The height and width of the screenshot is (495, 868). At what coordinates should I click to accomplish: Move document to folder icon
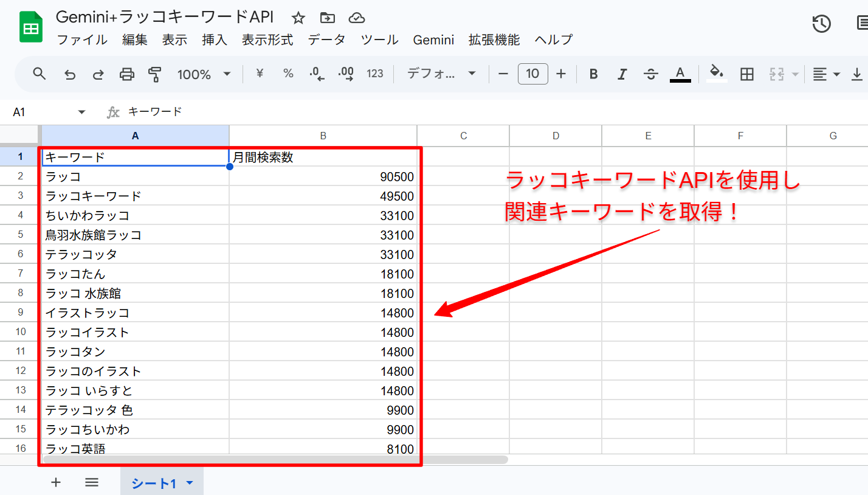[x=328, y=18]
